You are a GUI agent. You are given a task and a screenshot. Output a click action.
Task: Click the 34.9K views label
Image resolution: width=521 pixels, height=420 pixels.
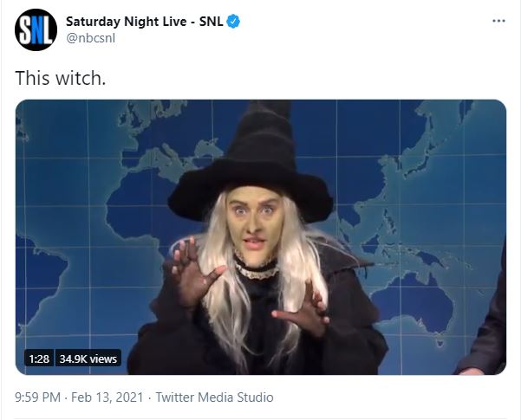pyautogui.click(x=88, y=359)
